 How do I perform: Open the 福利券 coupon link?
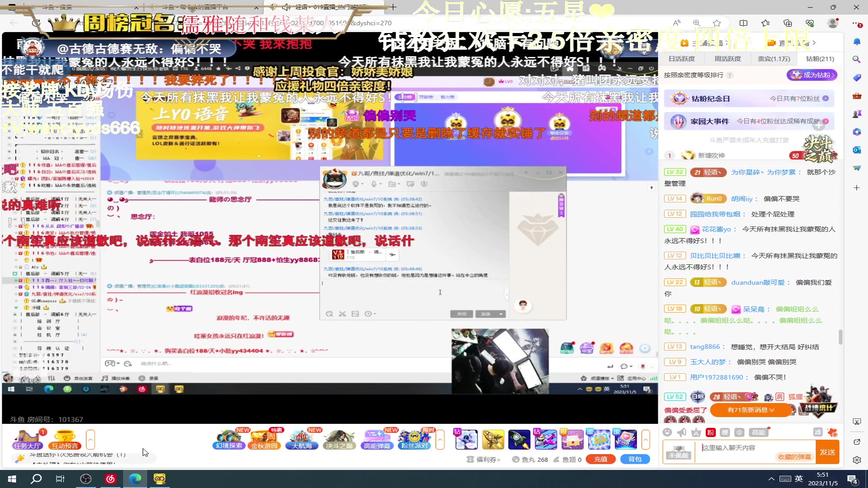point(484,459)
